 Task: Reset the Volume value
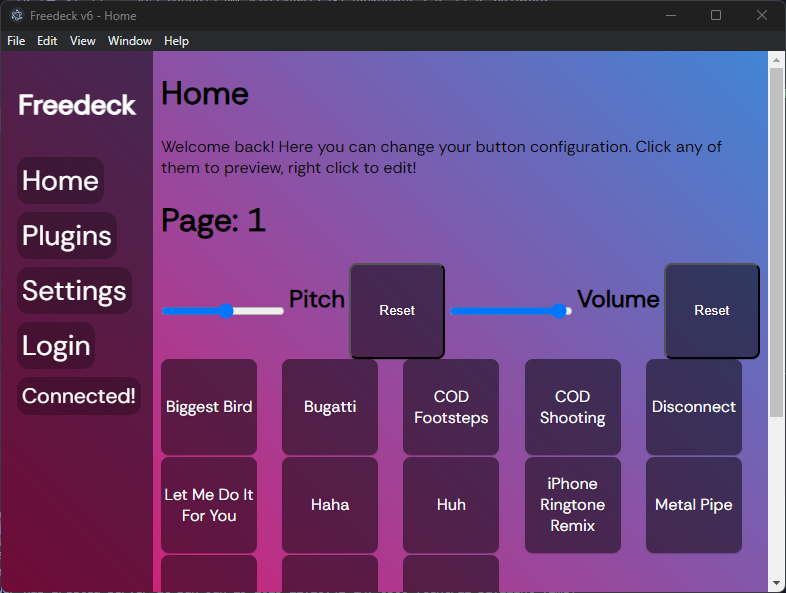pos(712,311)
